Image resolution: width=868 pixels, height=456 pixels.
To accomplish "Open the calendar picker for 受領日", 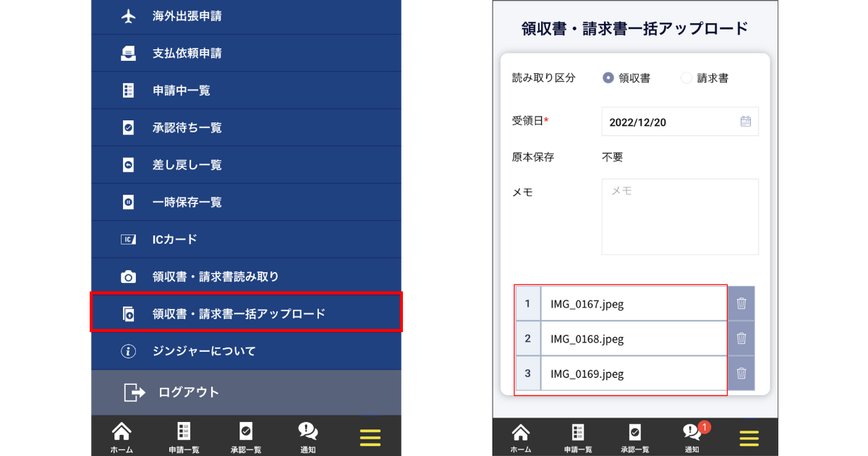I will coord(746,122).
